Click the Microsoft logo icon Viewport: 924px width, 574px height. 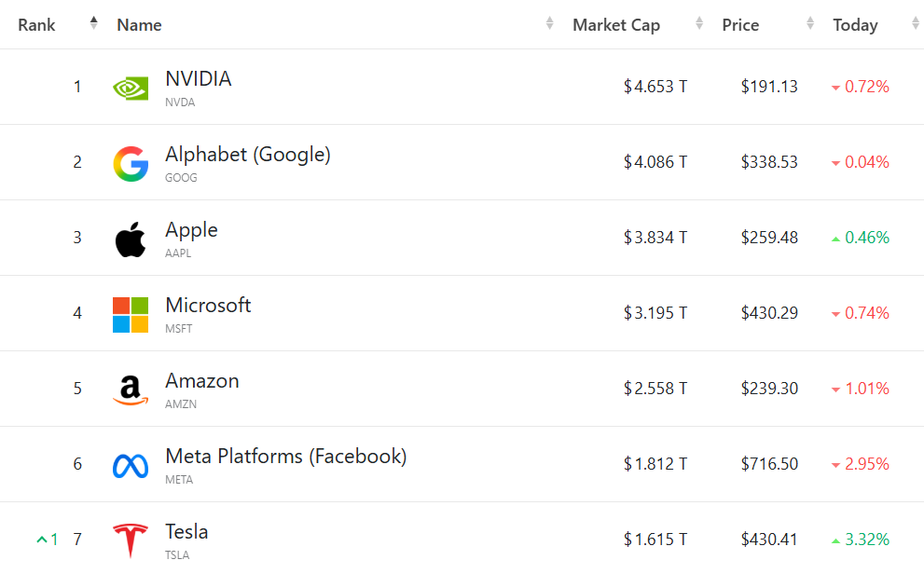coord(131,315)
